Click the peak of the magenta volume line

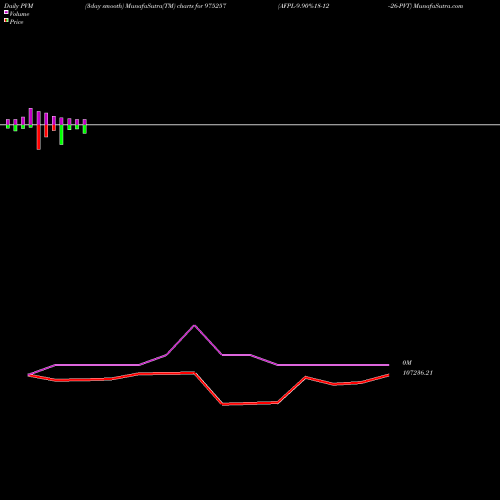click(194, 325)
